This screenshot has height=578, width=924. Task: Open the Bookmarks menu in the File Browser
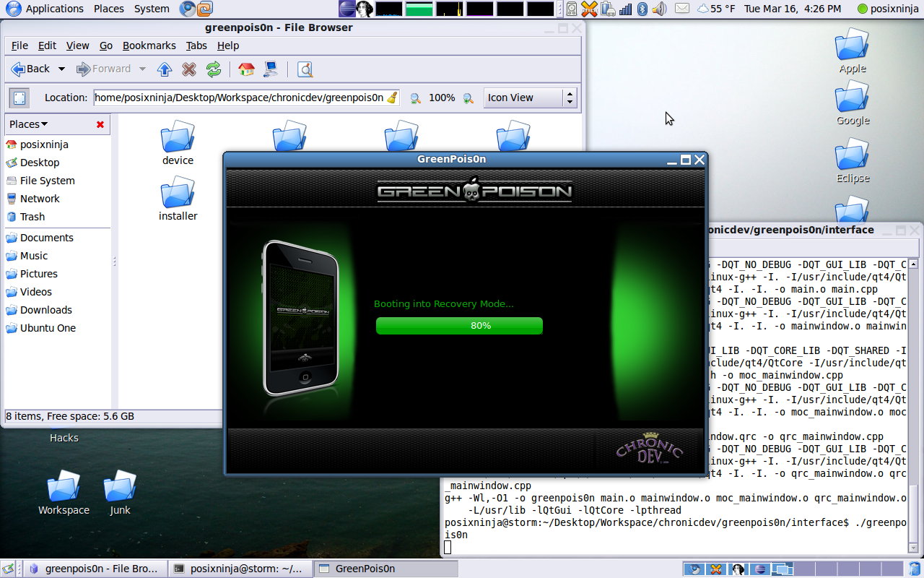(x=149, y=46)
